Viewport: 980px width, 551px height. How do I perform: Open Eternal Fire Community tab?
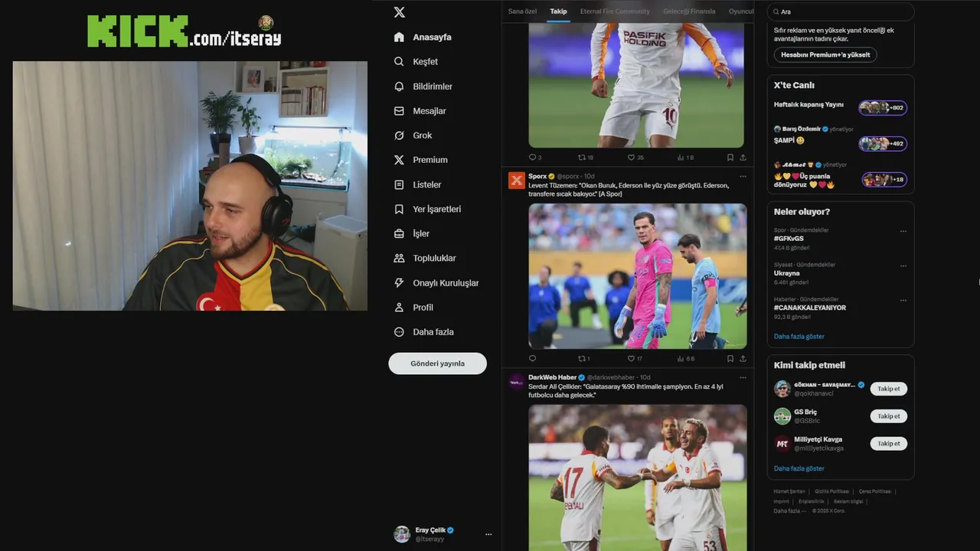615,11
